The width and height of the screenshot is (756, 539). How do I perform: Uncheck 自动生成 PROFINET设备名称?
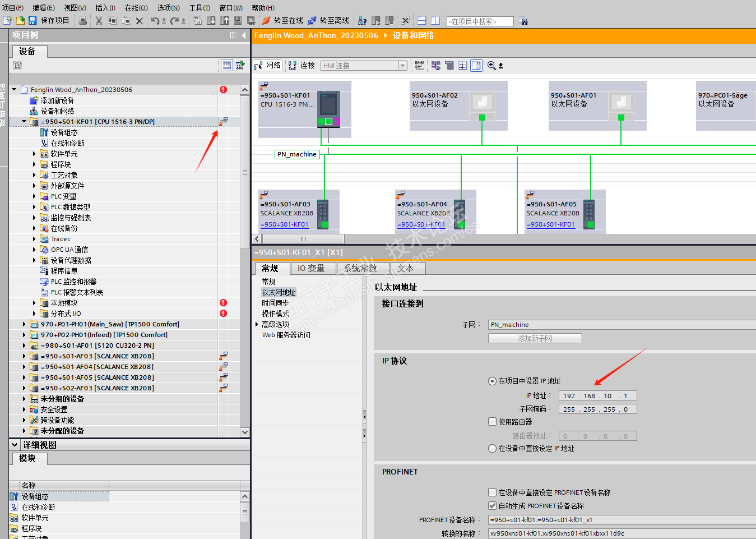pyautogui.click(x=492, y=505)
